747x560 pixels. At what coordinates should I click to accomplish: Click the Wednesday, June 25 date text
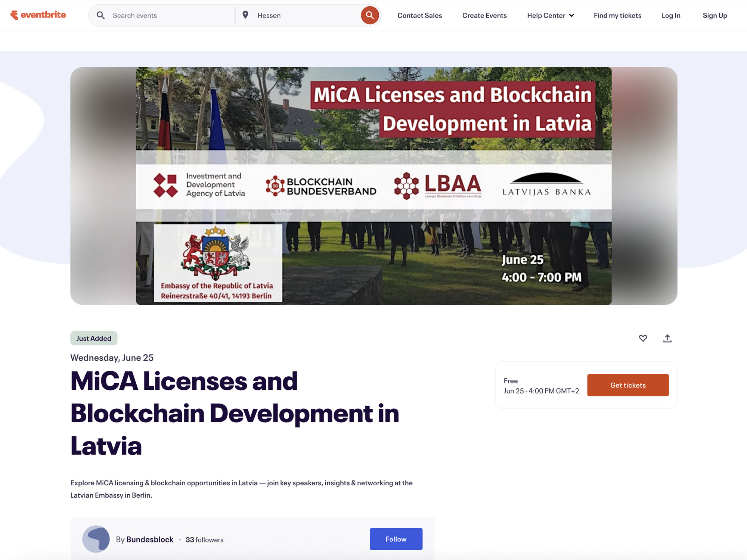[112, 358]
